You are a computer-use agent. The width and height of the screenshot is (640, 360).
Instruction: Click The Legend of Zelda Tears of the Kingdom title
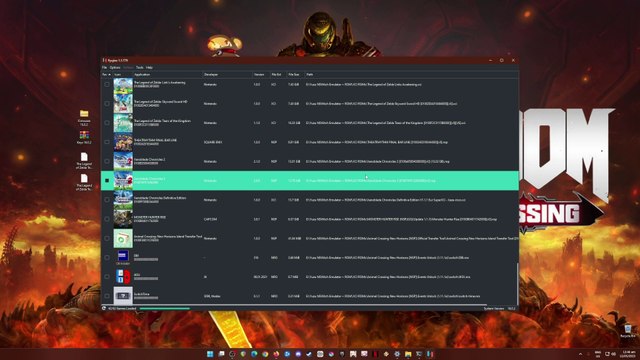(x=162, y=121)
